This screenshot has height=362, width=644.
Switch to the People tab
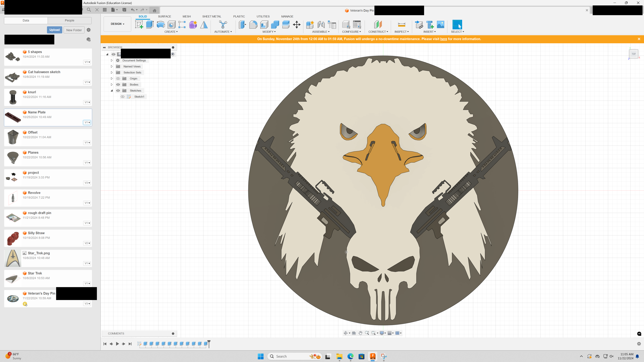(69, 20)
